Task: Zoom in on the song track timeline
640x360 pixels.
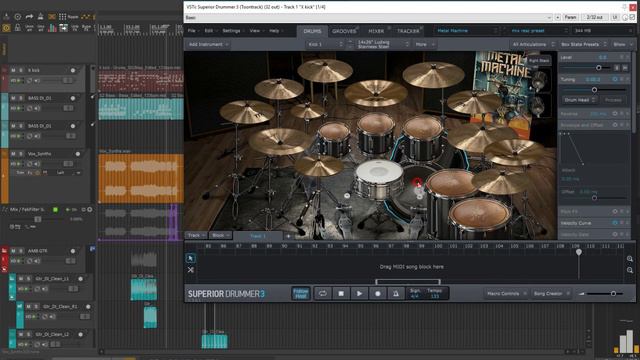Action: click(630, 259)
